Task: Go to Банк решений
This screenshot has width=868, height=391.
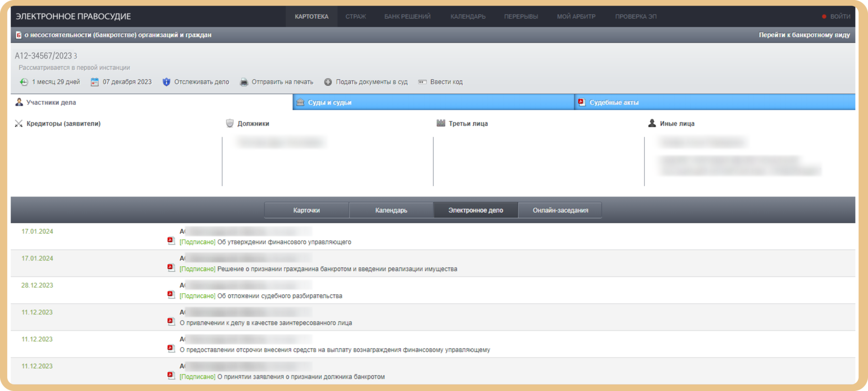Action: click(407, 17)
